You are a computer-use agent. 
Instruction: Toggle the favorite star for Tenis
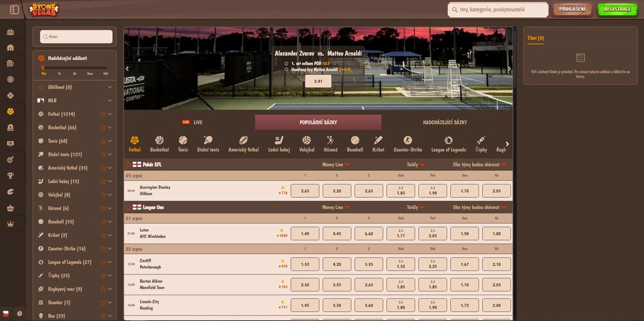[x=102, y=141]
